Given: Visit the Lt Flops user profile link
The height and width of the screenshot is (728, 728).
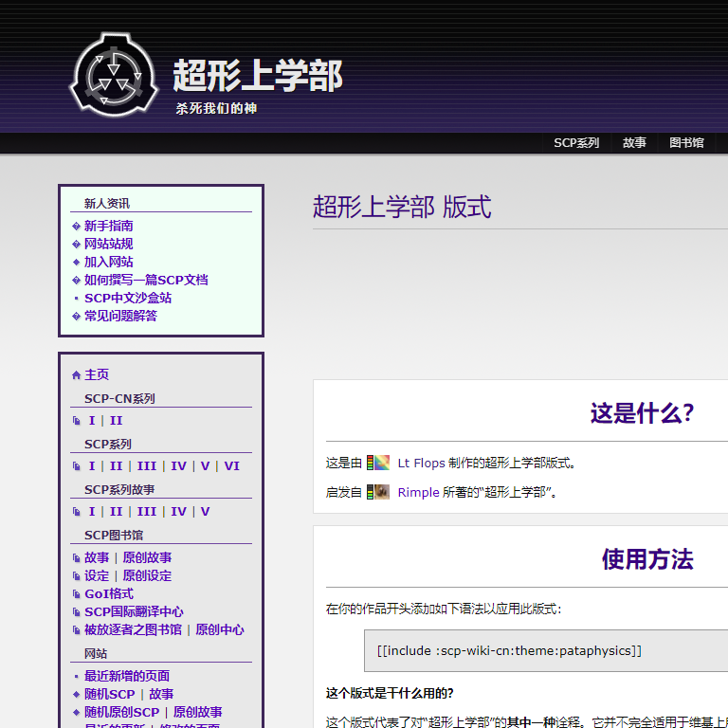Looking at the screenshot, I should 421,464.
